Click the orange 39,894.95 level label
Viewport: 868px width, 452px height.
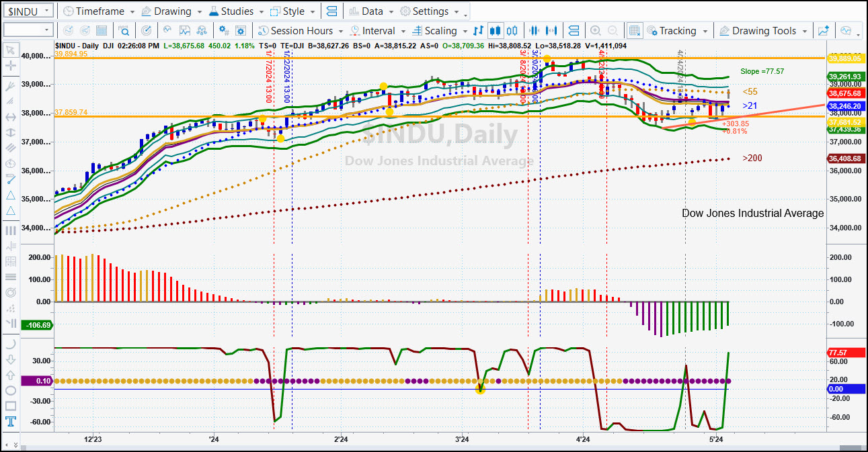pyautogui.click(x=71, y=54)
